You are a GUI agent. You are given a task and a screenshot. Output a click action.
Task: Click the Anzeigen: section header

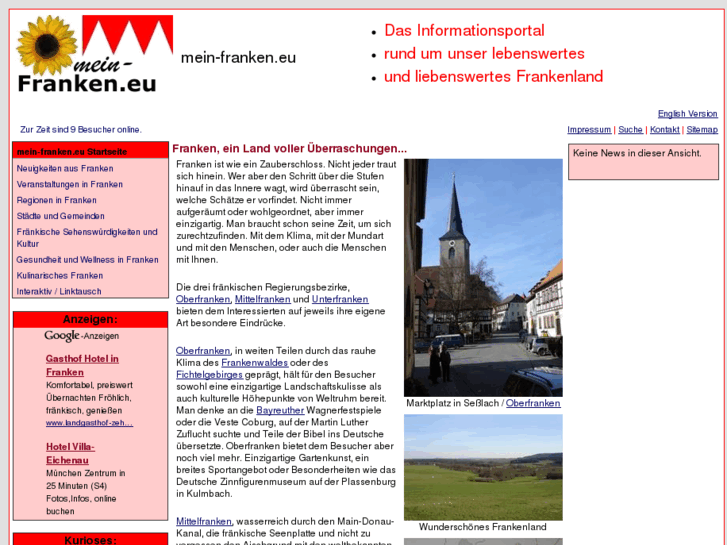tap(90, 320)
